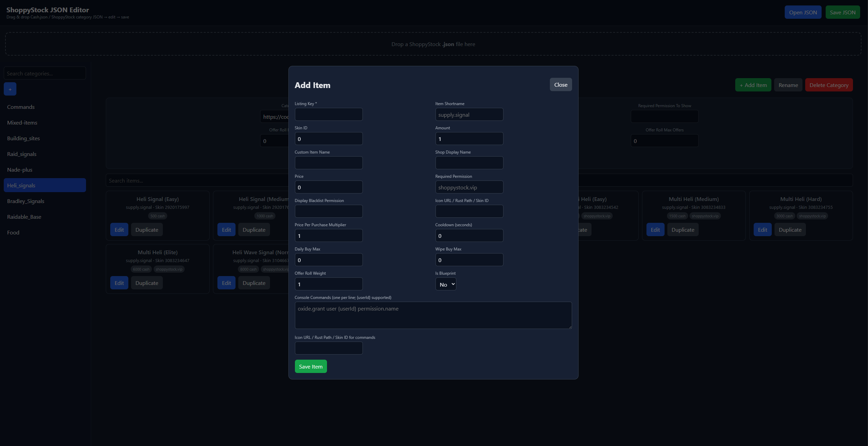The width and height of the screenshot is (868, 446).
Task: Select the Bradley_Signals category
Action: pos(45,201)
